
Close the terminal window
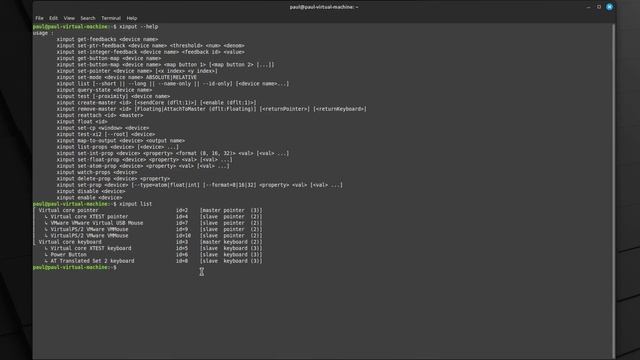pos(609,7)
